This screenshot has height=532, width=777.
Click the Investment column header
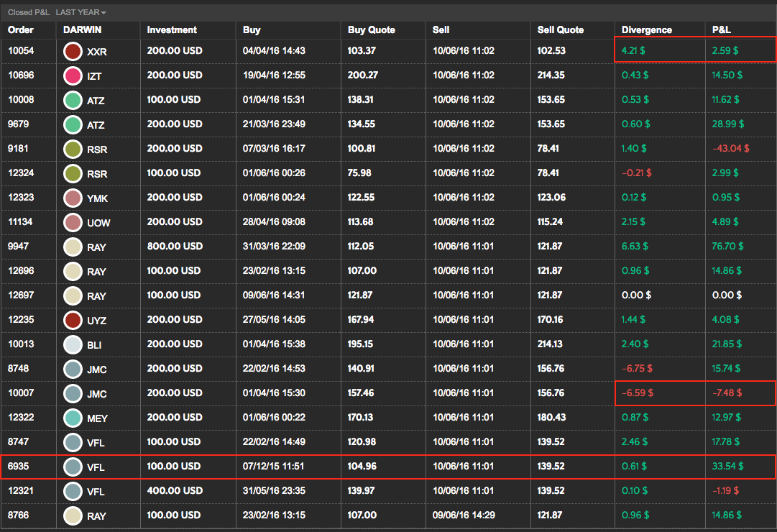pos(172,29)
